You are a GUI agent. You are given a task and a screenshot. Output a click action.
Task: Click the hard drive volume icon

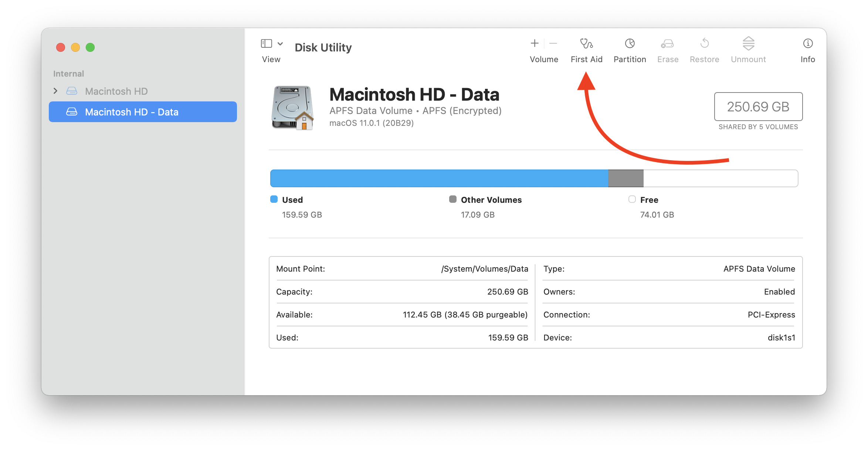pos(292,108)
